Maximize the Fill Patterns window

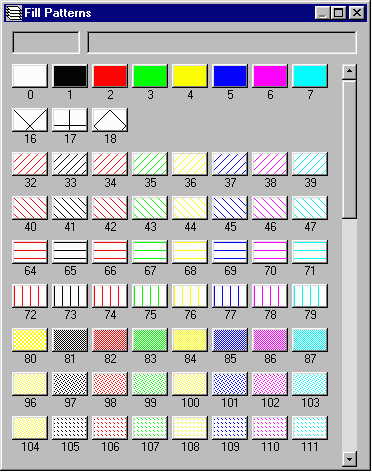click(x=339, y=13)
